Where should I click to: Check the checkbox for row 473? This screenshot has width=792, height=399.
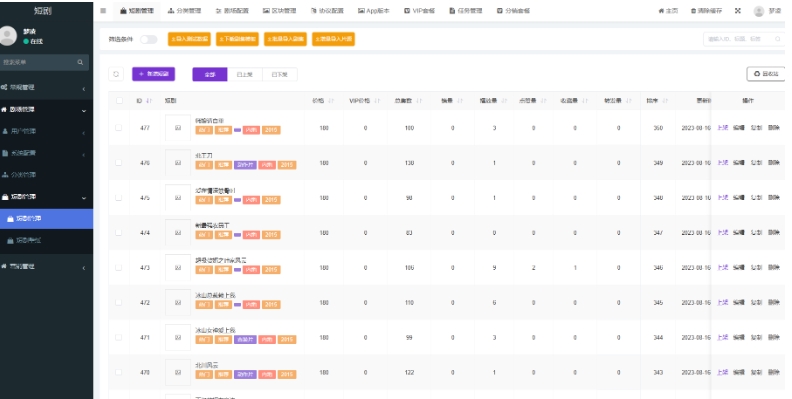click(x=119, y=267)
